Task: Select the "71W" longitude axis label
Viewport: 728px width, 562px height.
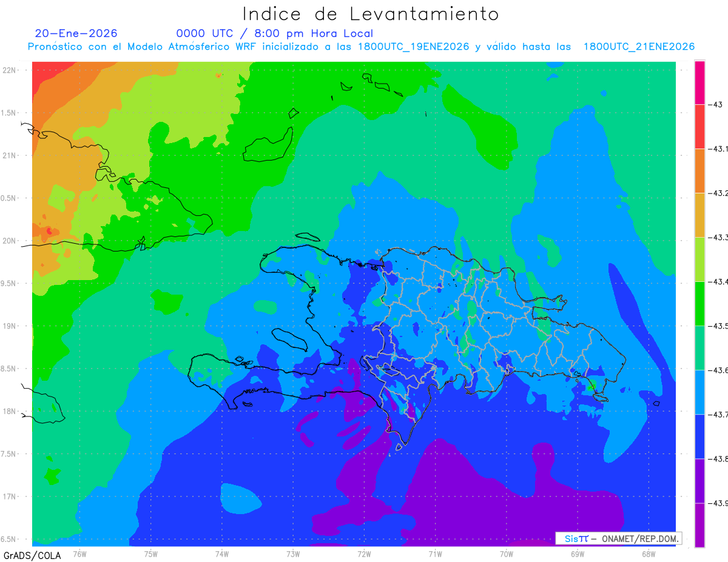Action: (x=435, y=554)
